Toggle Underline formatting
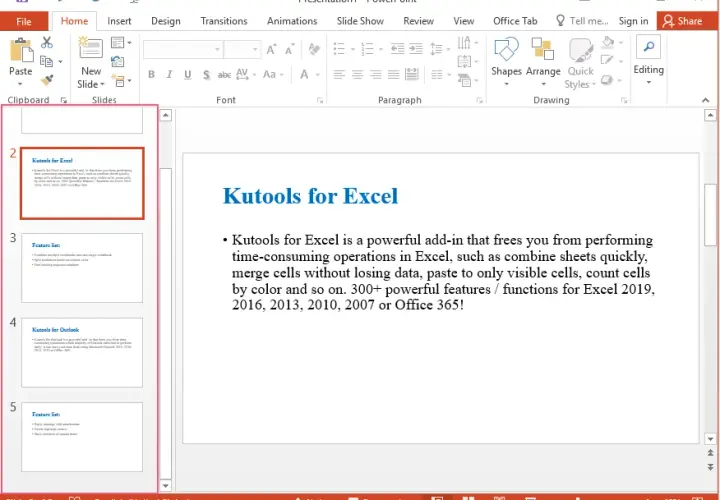This screenshot has width=720, height=500. coord(187,74)
